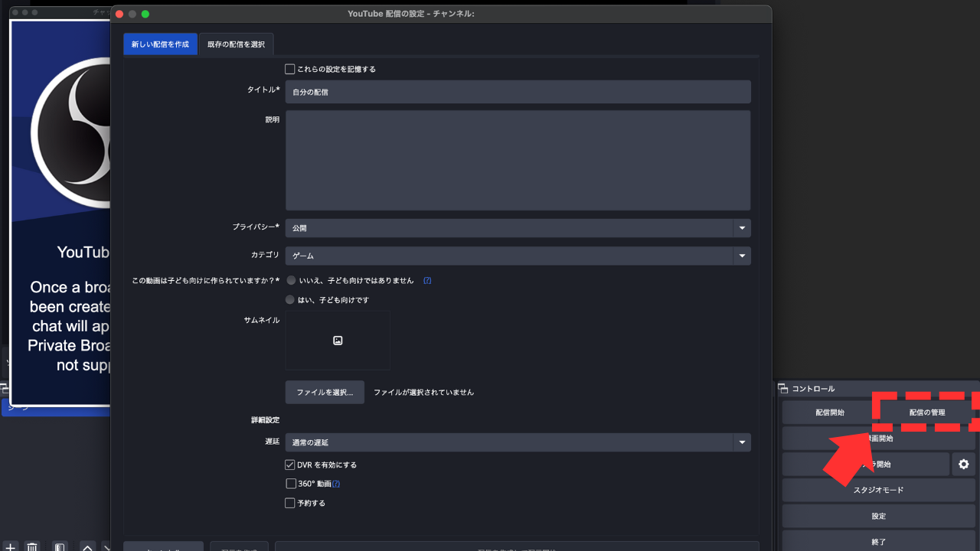Click 'スタジオモード' button

point(879,490)
